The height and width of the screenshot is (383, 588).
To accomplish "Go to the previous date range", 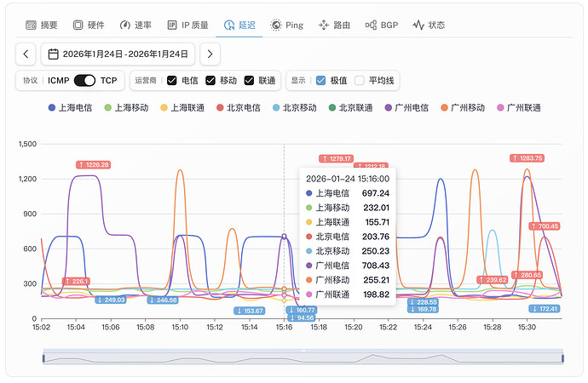I will 26,54.
